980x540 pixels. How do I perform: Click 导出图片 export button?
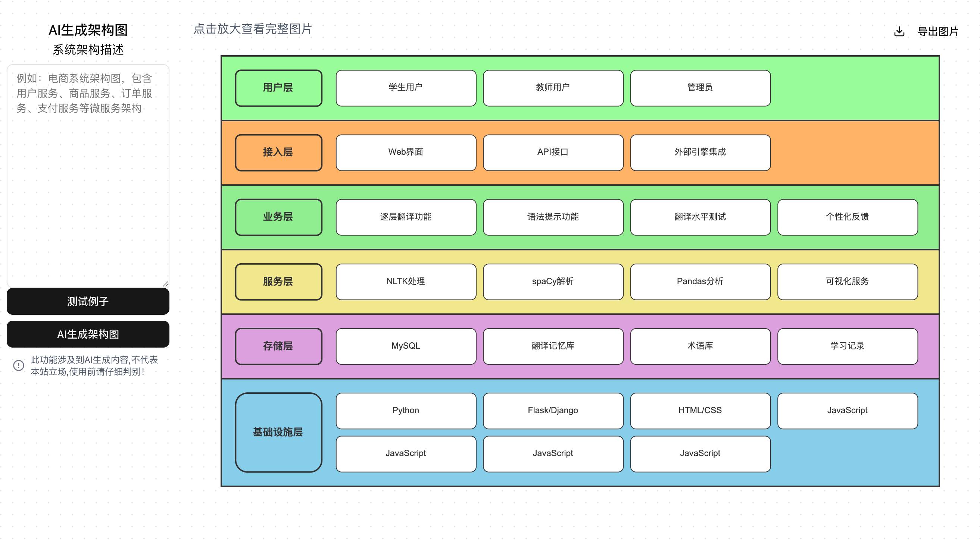937,31
